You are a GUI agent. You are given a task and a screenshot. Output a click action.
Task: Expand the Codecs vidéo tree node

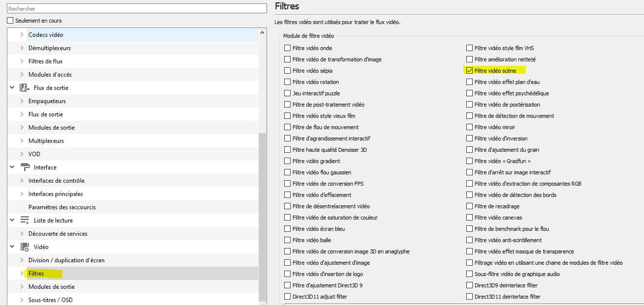pyautogui.click(x=22, y=35)
